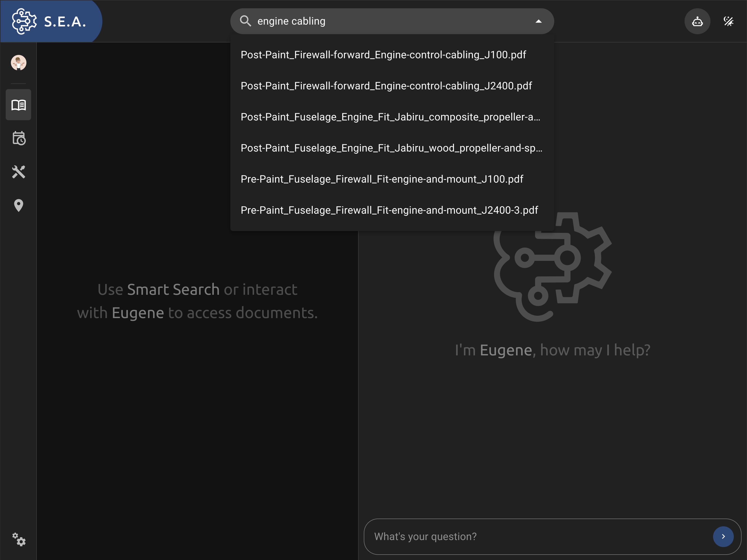747x560 pixels.
Task: Open the documents book icon in sidebar
Action: click(x=19, y=105)
